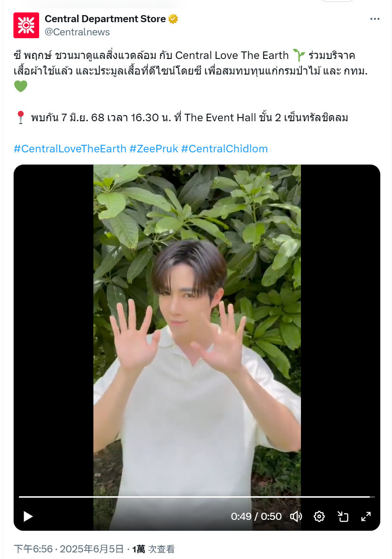Click the verified gold badge
Viewport: 392px width, 559px height.
173,19
